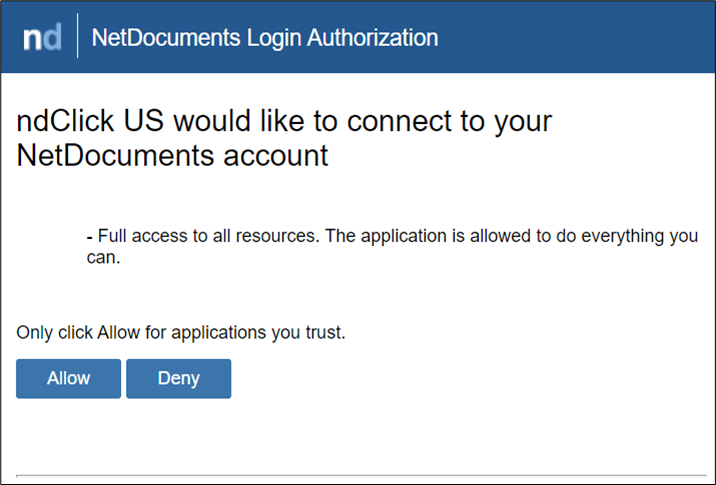Click the word 'can.' ending the permission text
This screenshot has width=716, height=485.
click(103, 257)
